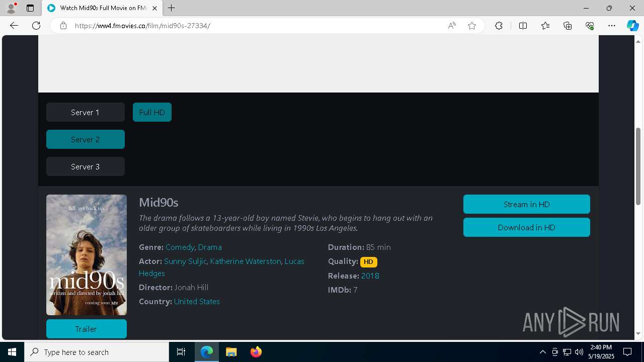Select Server 3
Screen dimensions: 644x362
(x=86, y=166)
